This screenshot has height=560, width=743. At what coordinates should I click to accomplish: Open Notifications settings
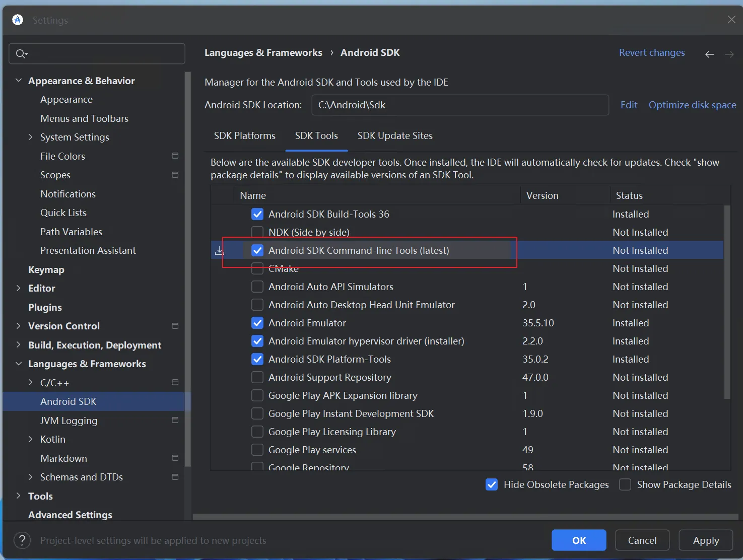(x=68, y=194)
